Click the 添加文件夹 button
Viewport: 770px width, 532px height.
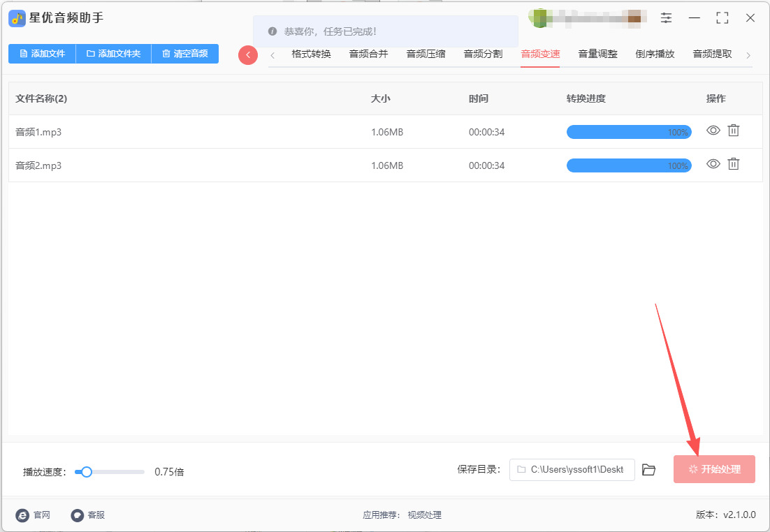113,54
